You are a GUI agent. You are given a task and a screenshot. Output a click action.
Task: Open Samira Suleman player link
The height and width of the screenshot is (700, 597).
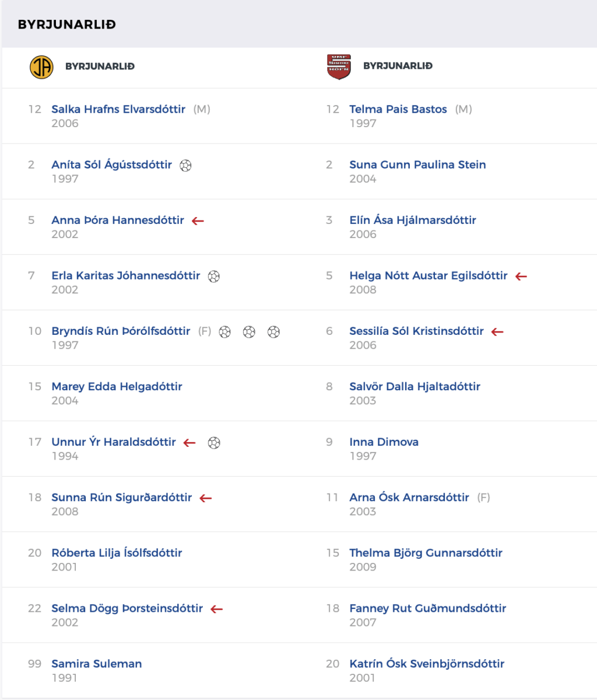pos(97,663)
